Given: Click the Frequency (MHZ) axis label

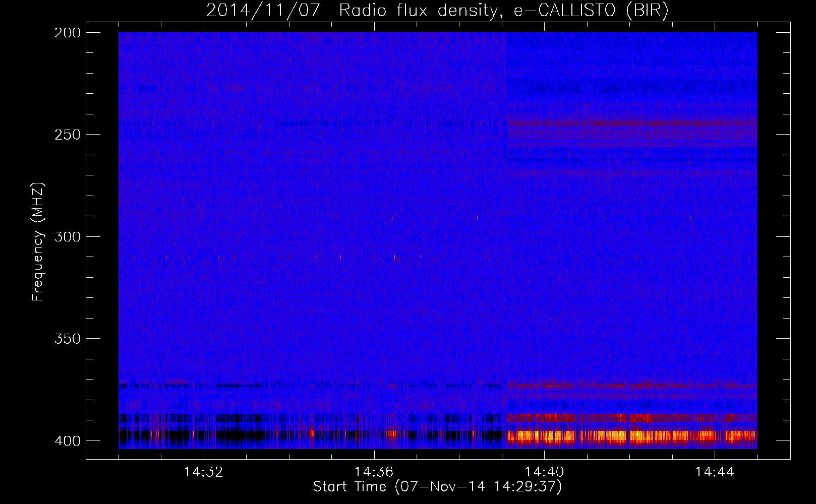Looking at the screenshot, I should tap(38, 241).
